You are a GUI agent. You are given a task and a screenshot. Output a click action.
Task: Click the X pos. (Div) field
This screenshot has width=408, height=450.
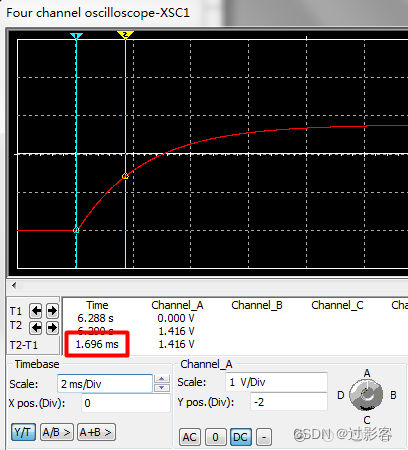click(126, 403)
